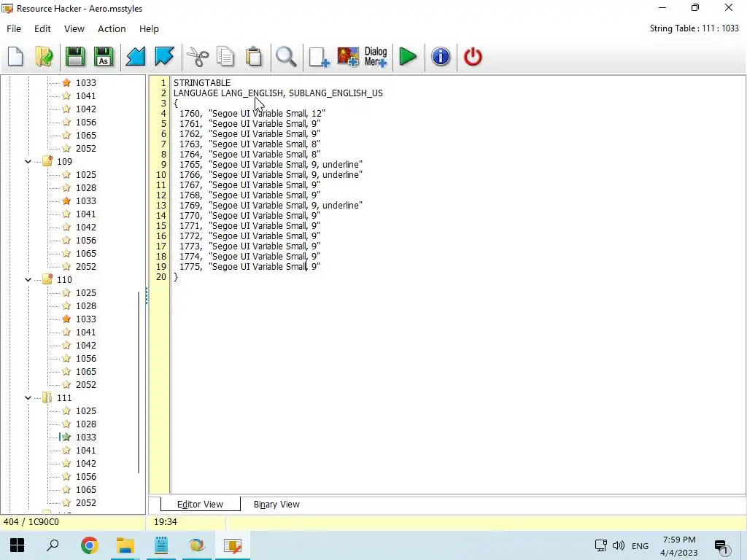This screenshot has height=560, width=747.
Task: Click the second blue arrow toolbar icon
Action: [164, 57]
